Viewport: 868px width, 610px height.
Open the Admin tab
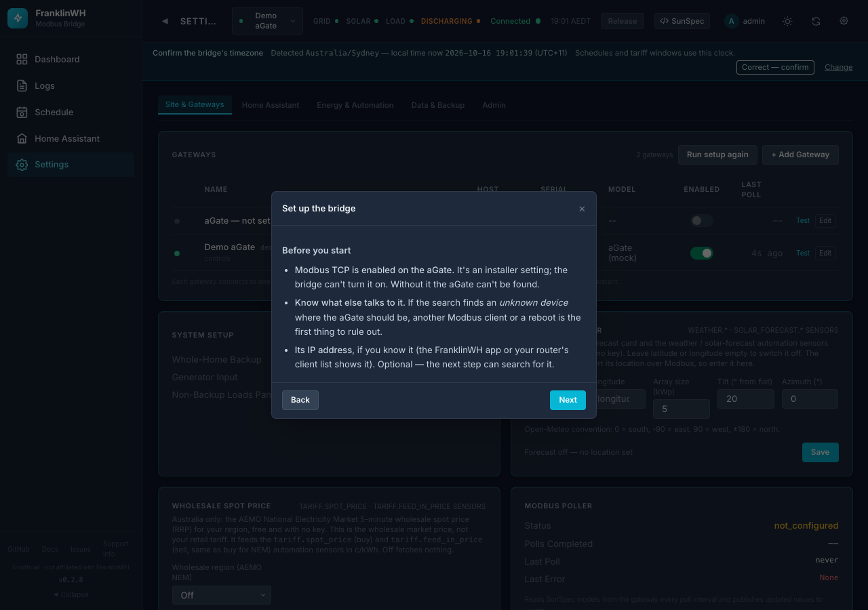click(494, 105)
